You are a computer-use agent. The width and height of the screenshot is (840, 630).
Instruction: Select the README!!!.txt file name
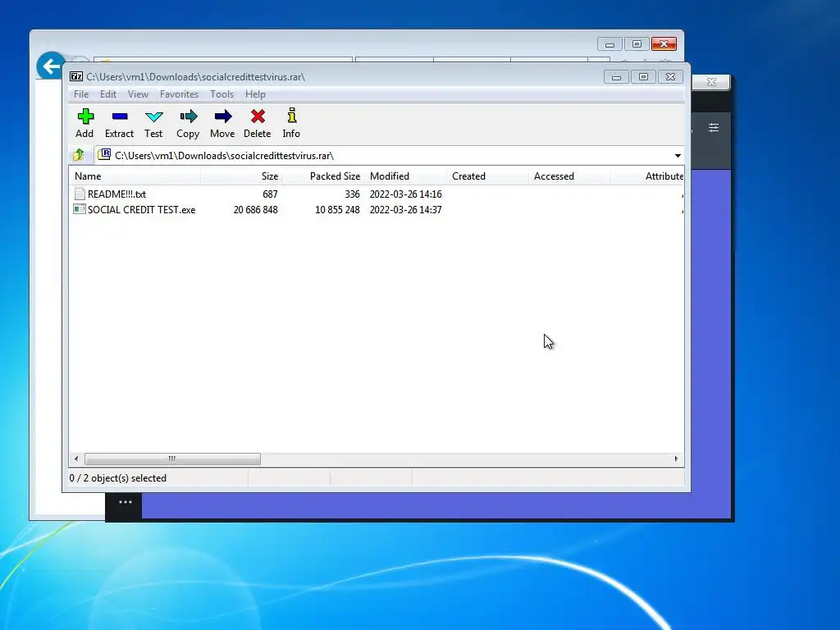[x=116, y=194]
